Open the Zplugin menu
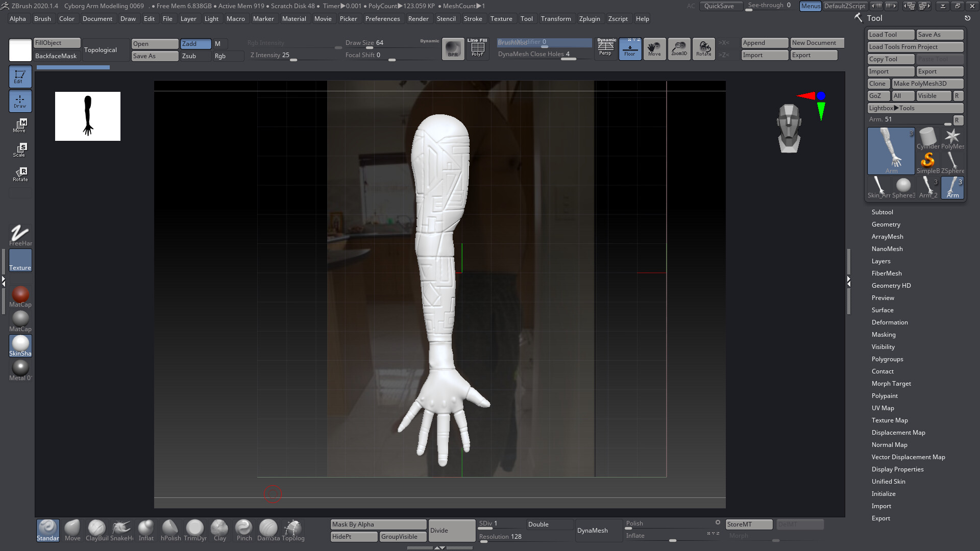980x551 pixels. point(589,19)
